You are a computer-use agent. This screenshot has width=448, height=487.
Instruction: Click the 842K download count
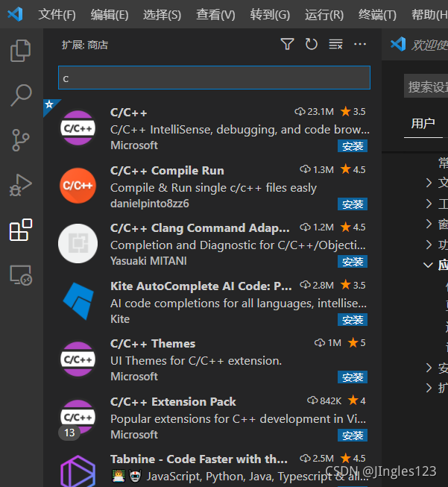click(x=324, y=400)
